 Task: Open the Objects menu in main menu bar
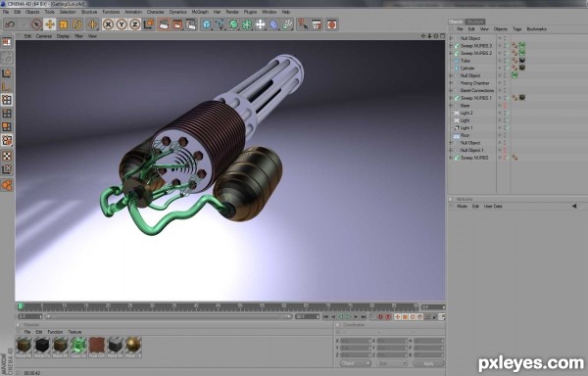32,12
